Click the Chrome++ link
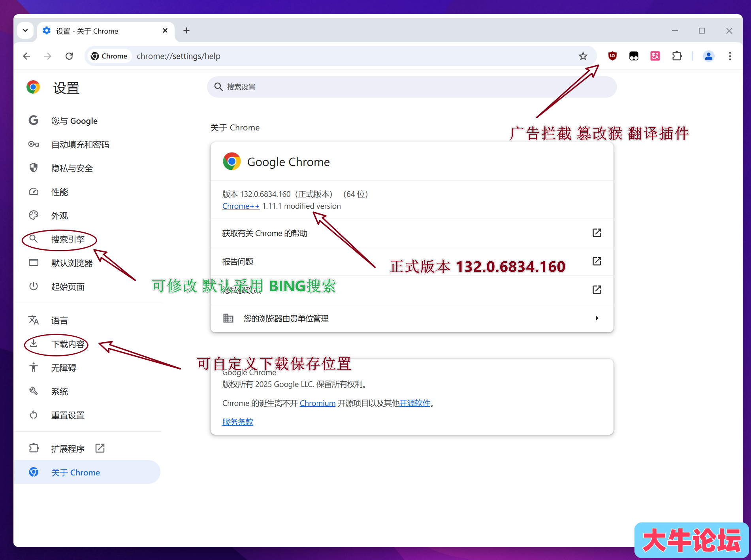 point(241,206)
